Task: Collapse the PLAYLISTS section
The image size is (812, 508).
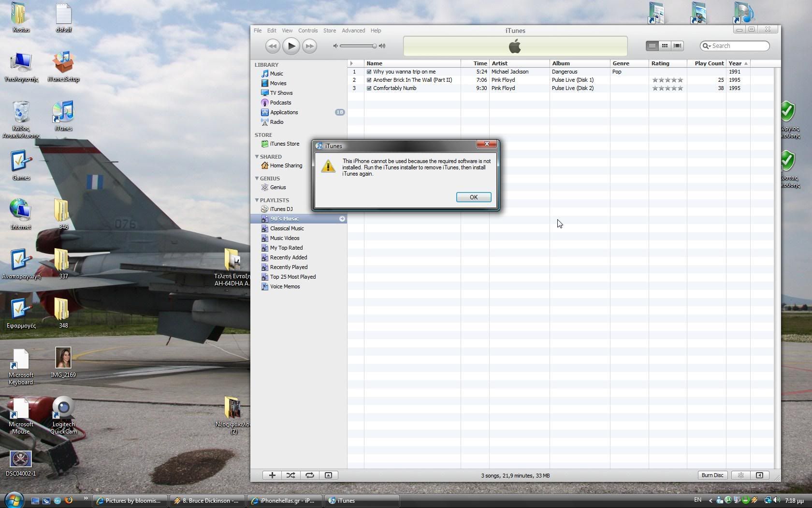Action: point(257,200)
